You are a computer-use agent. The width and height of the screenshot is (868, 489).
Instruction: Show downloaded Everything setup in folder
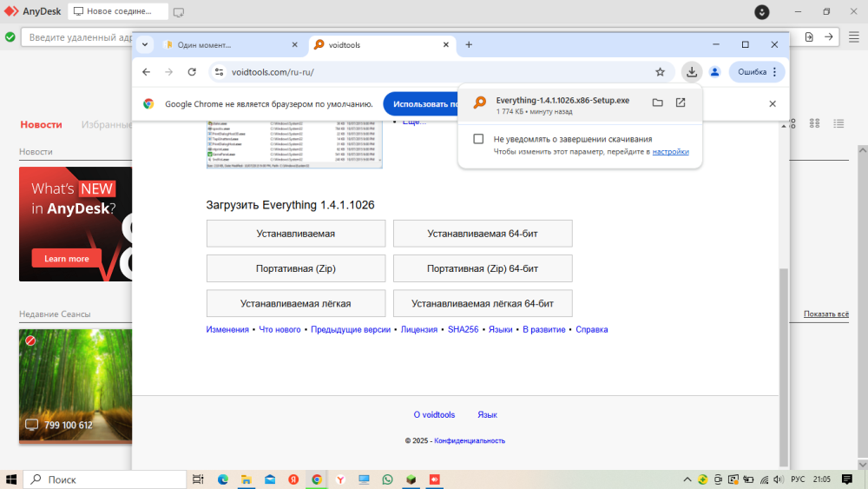(x=658, y=102)
